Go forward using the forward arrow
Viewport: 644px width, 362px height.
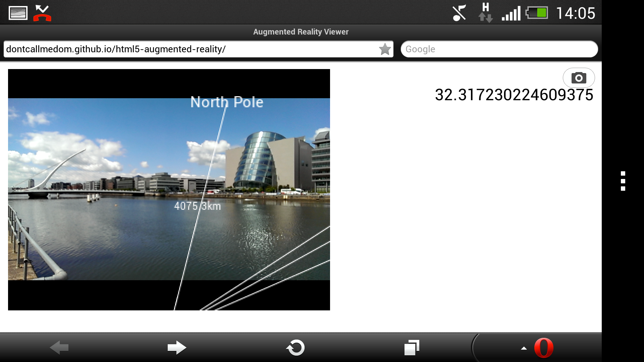tap(177, 348)
